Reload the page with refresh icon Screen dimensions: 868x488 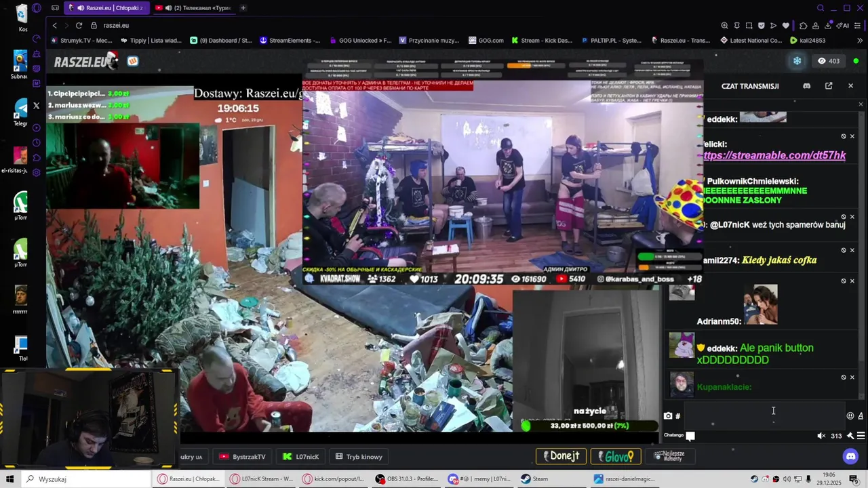click(79, 25)
